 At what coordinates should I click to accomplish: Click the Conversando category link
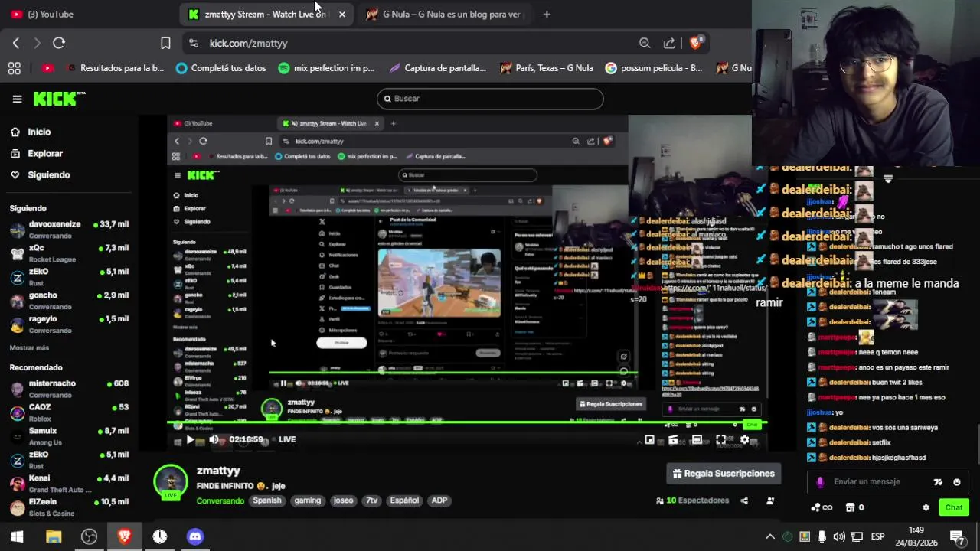(x=220, y=500)
